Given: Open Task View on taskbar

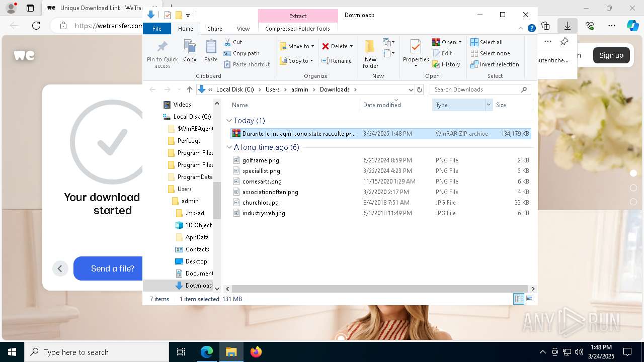Looking at the screenshot, I should tap(182, 352).
